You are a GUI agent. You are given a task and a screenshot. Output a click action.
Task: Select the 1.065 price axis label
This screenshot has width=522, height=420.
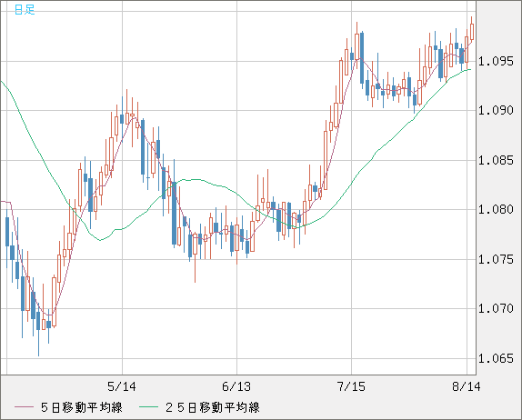tap(496, 358)
